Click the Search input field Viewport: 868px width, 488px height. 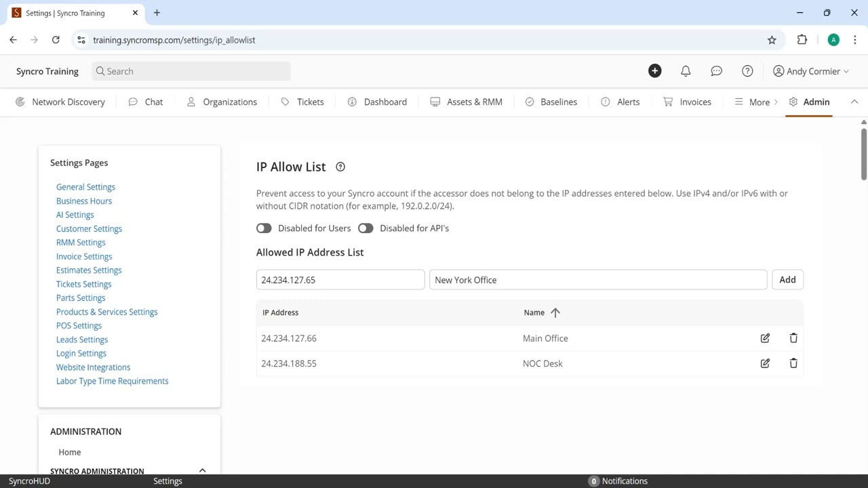coord(191,71)
